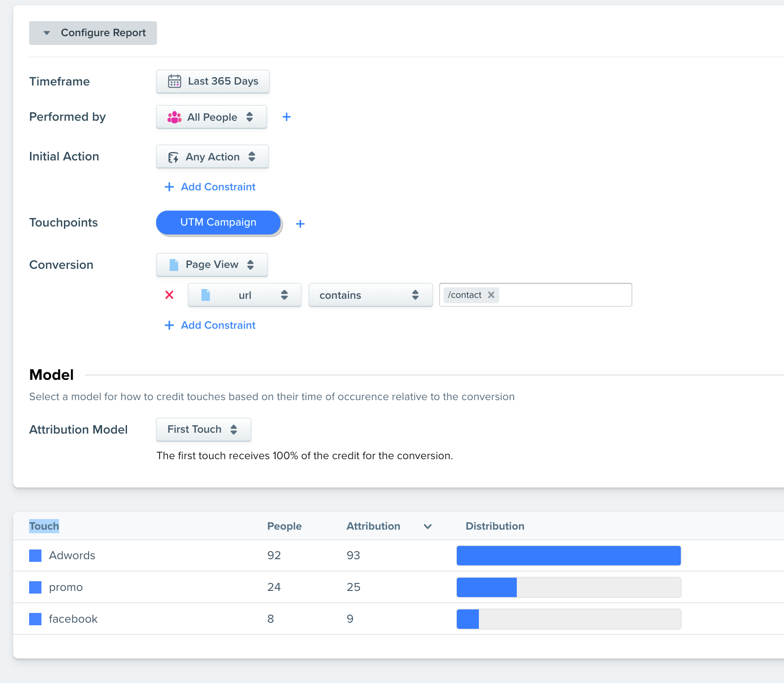Open the contains operator dropdown
Viewport: 784px width, 683px height.
click(x=371, y=295)
